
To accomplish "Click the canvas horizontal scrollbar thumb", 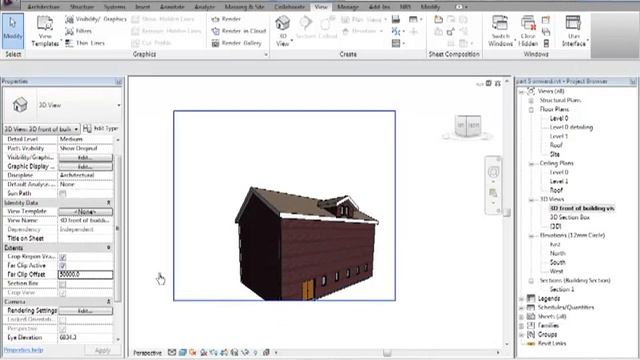I will coord(387,352).
